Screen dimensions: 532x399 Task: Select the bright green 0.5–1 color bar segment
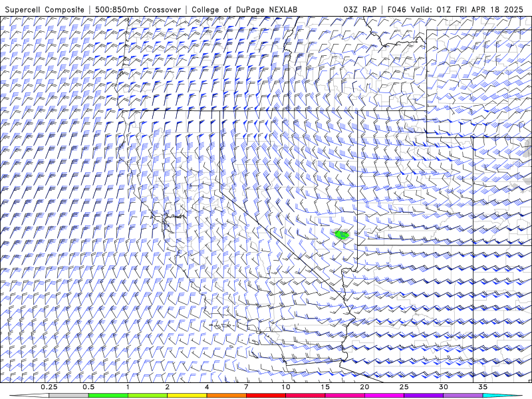[x=108, y=396]
